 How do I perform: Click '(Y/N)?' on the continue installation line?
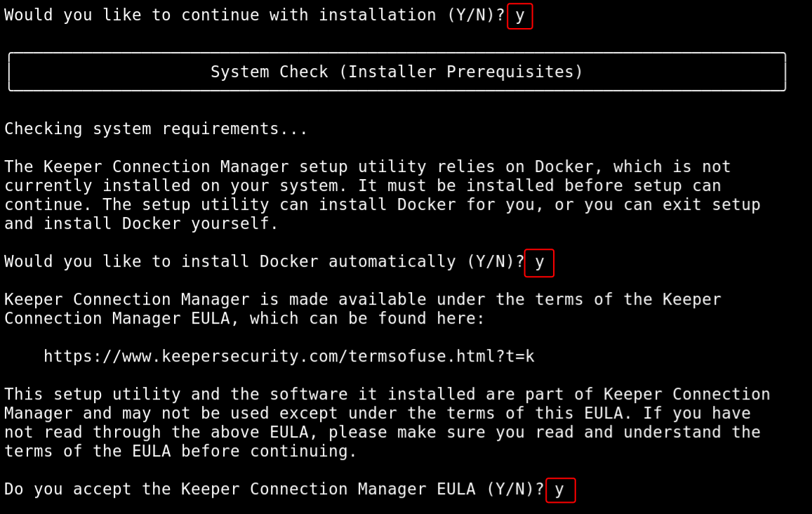[475, 15]
